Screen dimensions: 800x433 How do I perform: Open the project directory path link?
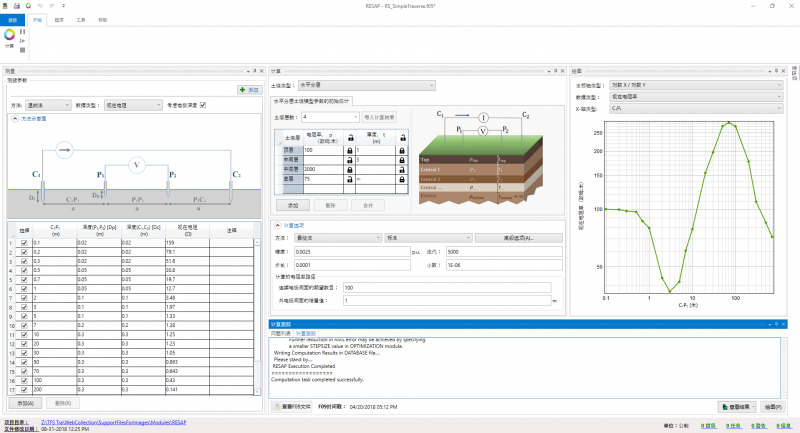(114, 422)
